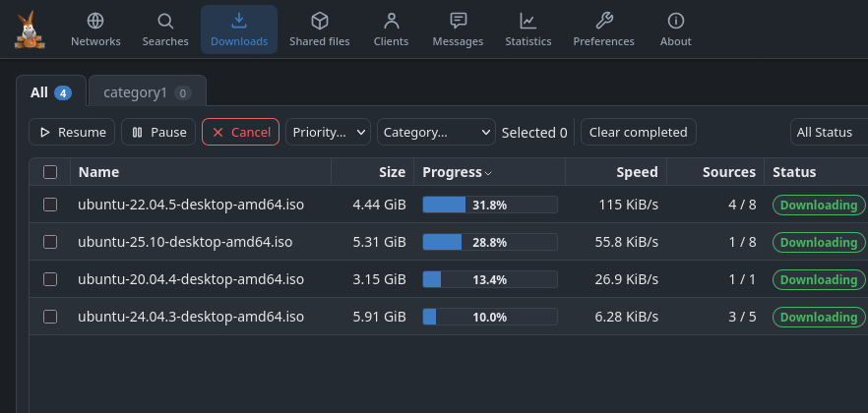Click the Downloading badge for ubuntu-22.04.5
Viewport: 868px width, 413px height.
[x=819, y=205]
